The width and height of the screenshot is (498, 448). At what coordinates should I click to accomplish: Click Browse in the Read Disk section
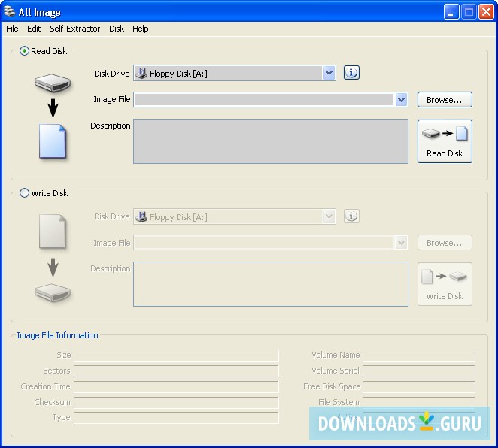click(x=445, y=100)
